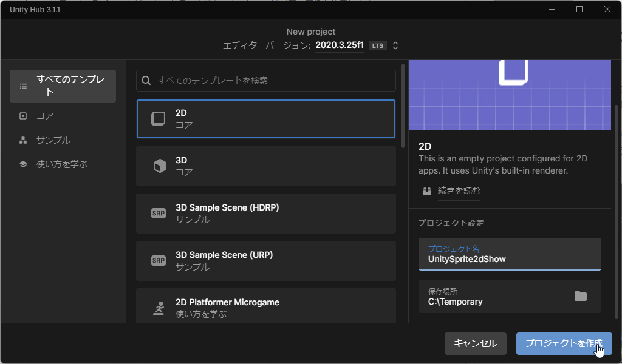The image size is (622, 364).
Task: Click the キャンセル button
Action: click(x=475, y=343)
